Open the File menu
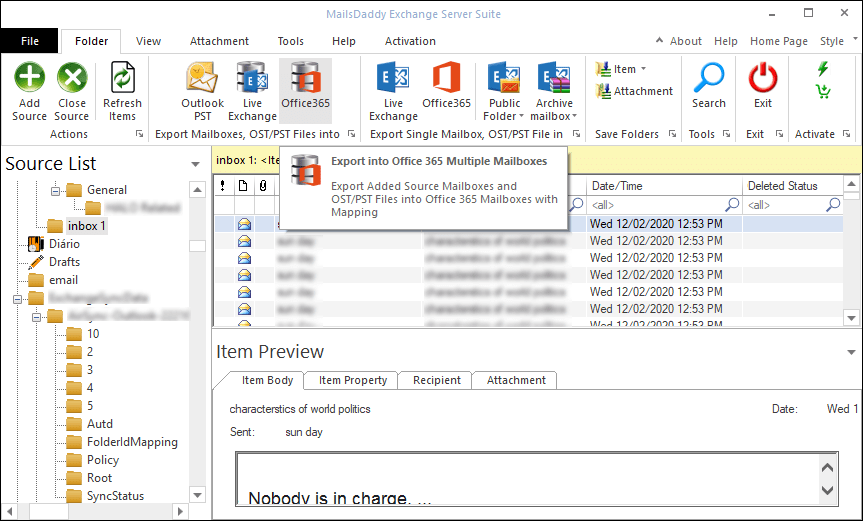This screenshot has height=521, width=863. point(30,41)
